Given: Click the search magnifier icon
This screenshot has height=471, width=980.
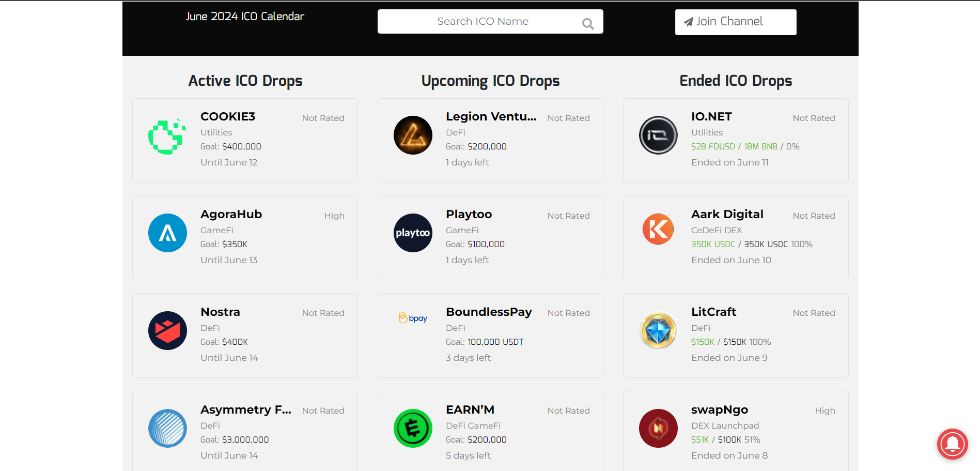Looking at the screenshot, I should coord(588,24).
